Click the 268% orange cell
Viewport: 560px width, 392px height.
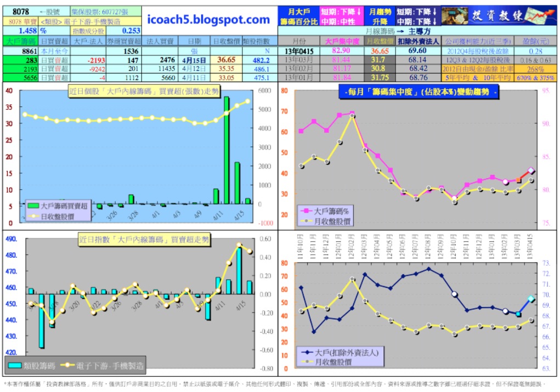pyautogui.click(x=535, y=69)
